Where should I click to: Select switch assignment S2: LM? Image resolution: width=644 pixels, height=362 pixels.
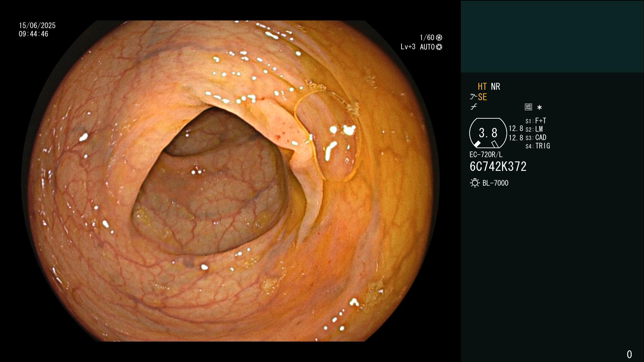click(534, 129)
